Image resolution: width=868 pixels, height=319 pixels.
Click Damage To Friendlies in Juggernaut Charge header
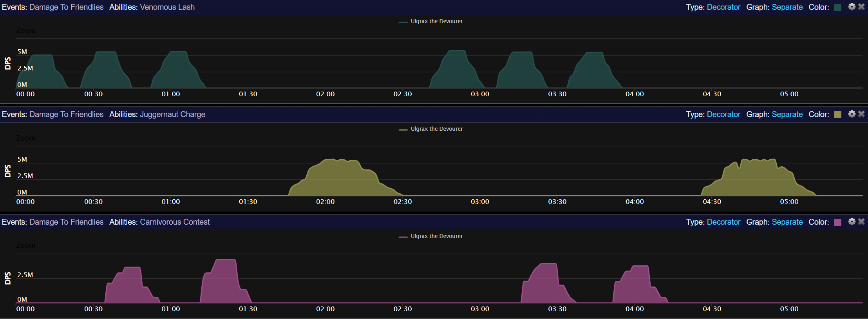pos(66,114)
